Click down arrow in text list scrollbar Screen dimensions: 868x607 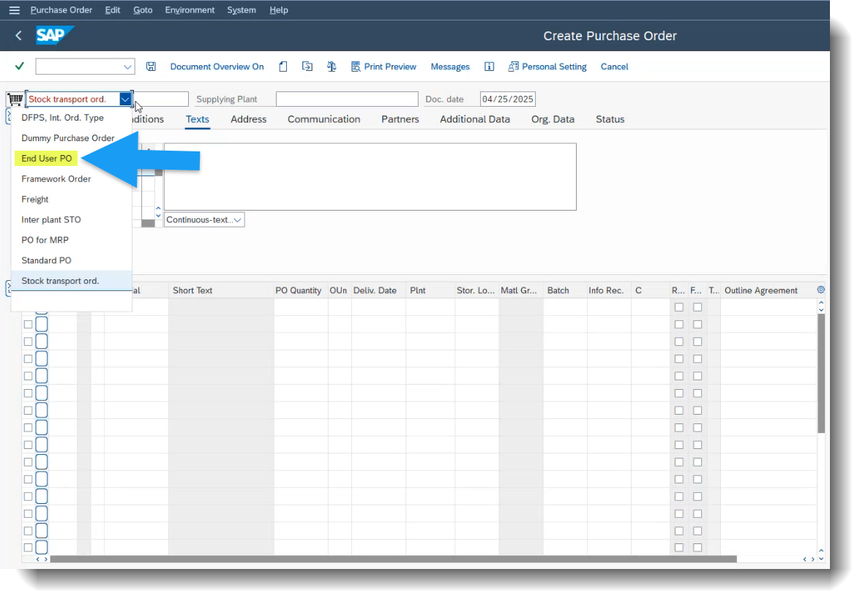point(158,215)
